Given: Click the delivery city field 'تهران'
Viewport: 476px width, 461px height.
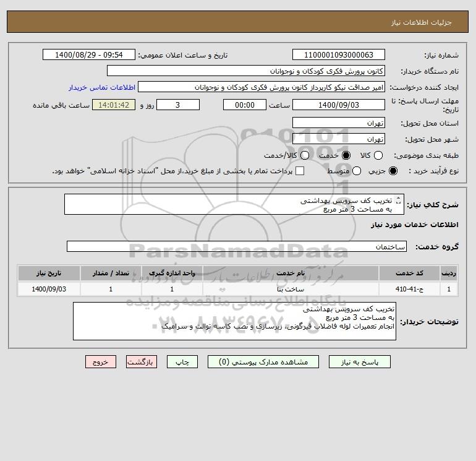Looking at the screenshot, I should click(339, 139).
